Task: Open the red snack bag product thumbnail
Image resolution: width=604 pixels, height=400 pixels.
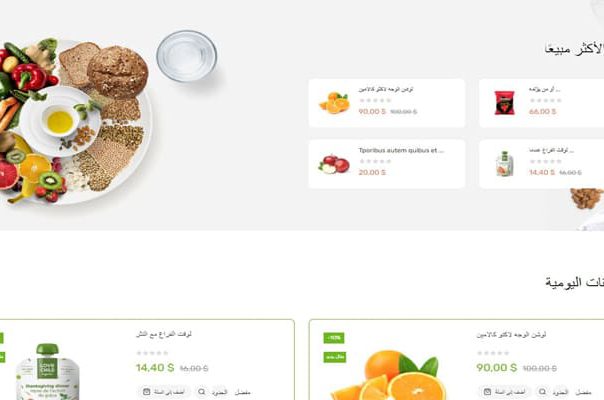Action: 504,103
